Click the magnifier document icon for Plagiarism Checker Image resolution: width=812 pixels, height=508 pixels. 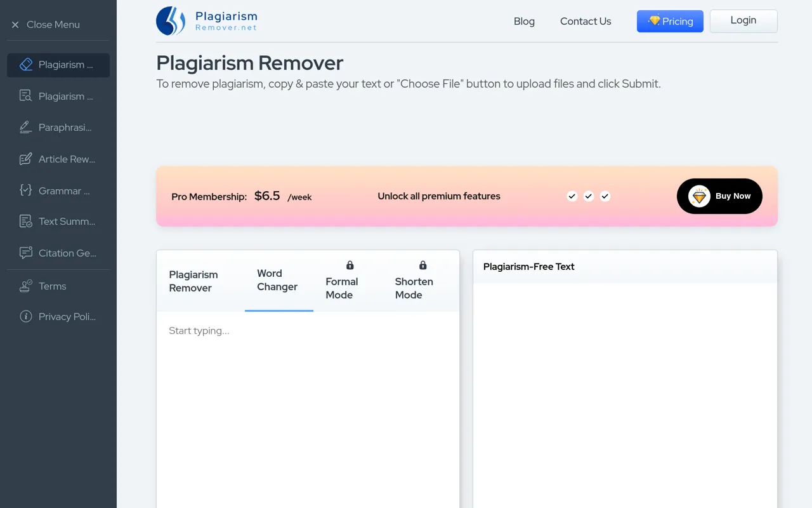pyautogui.click(x=26, y=96)
